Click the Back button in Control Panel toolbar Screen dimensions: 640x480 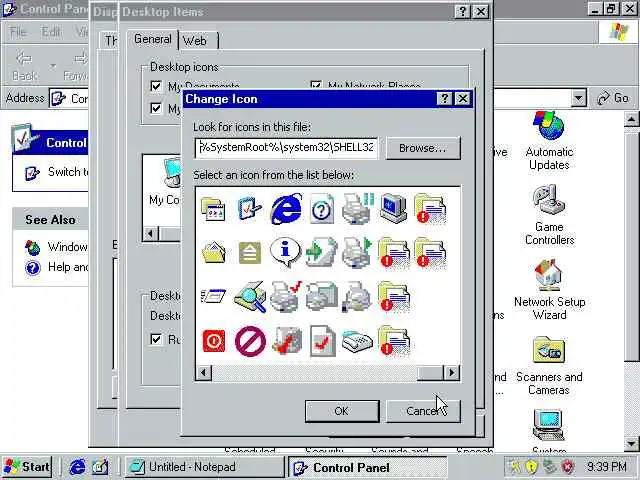[x=24, y=65]
